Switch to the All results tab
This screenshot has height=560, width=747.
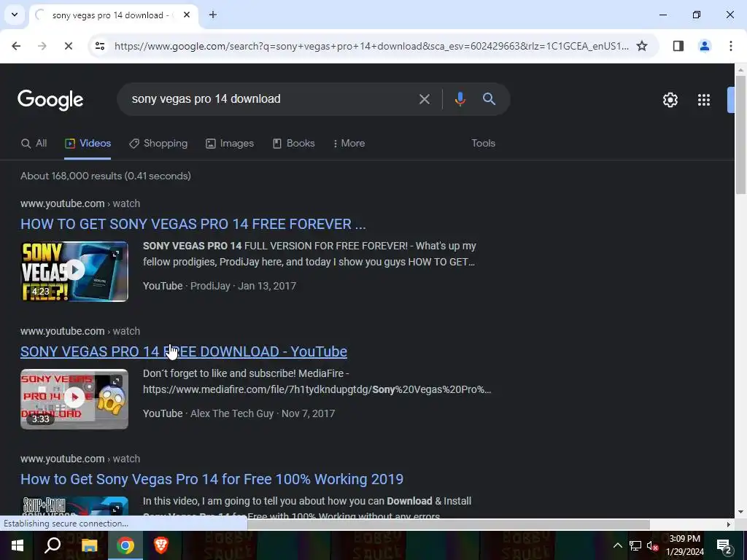pos(34,144)
